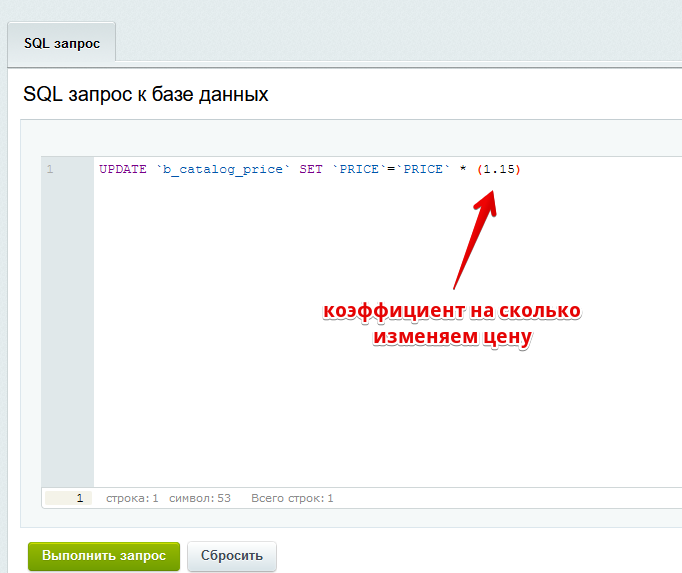Click the asterisk multiplication operator
This screenshot has height=573, width=682.
coord(463,169)
